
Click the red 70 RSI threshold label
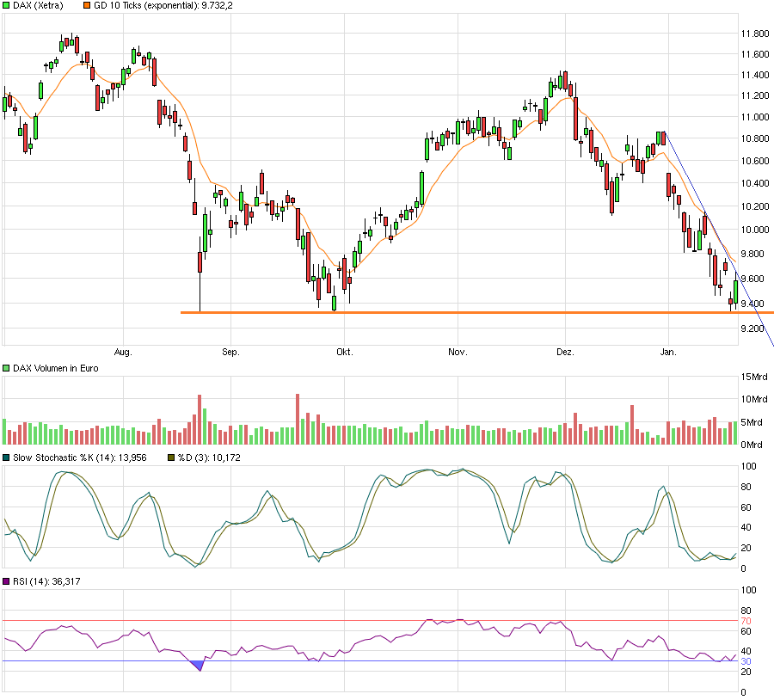click(746, 621)
